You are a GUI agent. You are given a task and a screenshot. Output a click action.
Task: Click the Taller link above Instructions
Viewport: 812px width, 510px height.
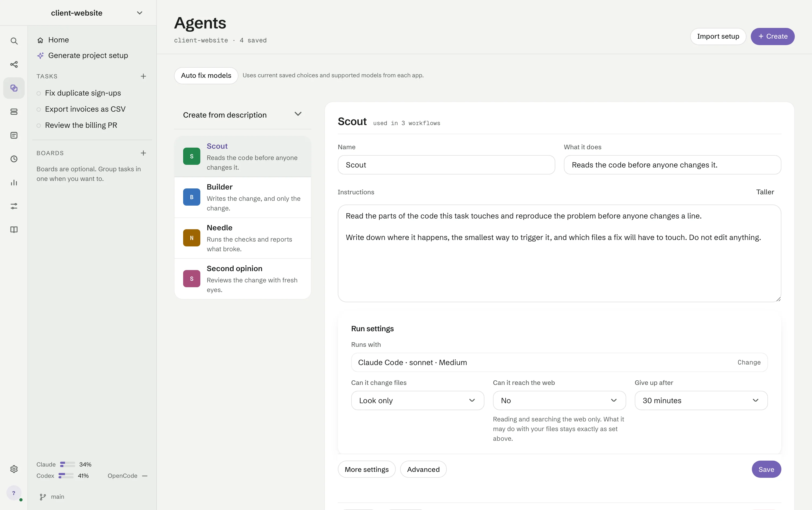tap(765, 192)
